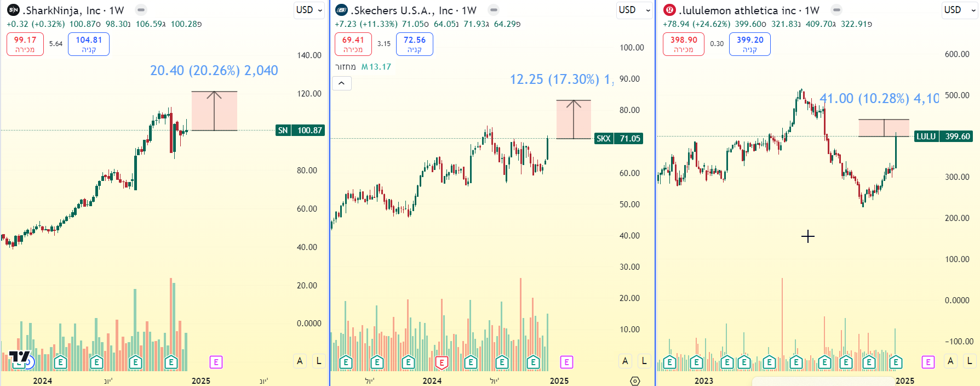Open the USD currency dropdown on lululemon chart
This screenshot has height=386, width=980.
tap(959, 9)
